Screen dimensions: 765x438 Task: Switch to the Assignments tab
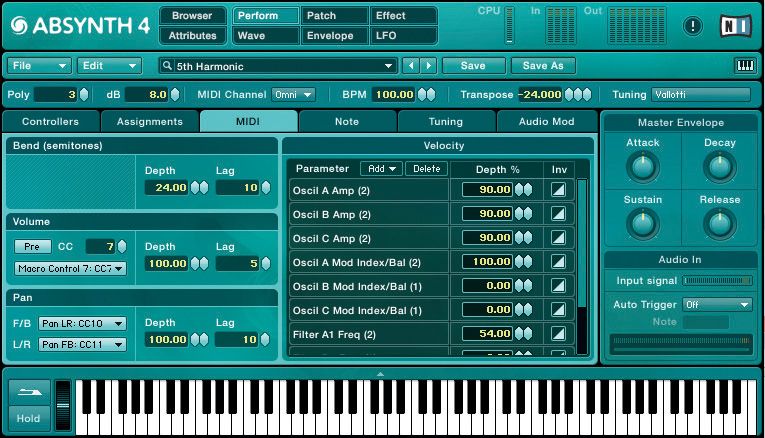[150, 121]
